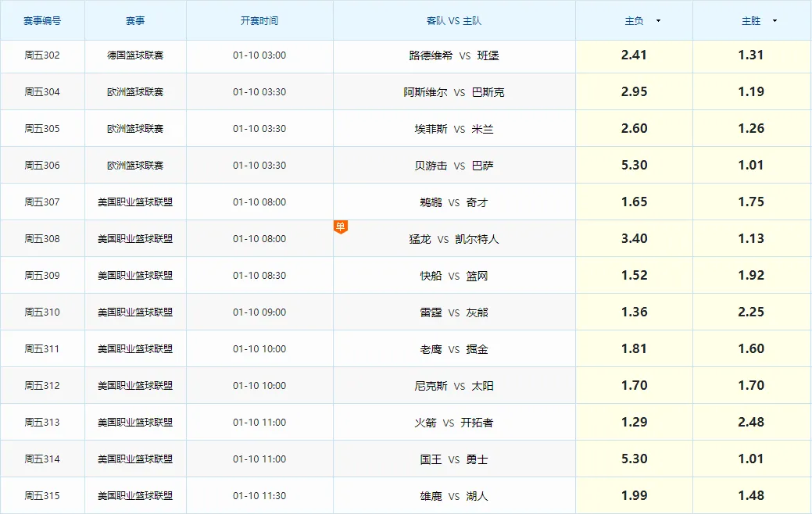The width and height of the screenshot is (812, 514).
Task: Click the orange 单 badge on the 猛龙 match
Action: tap(340, 227)
